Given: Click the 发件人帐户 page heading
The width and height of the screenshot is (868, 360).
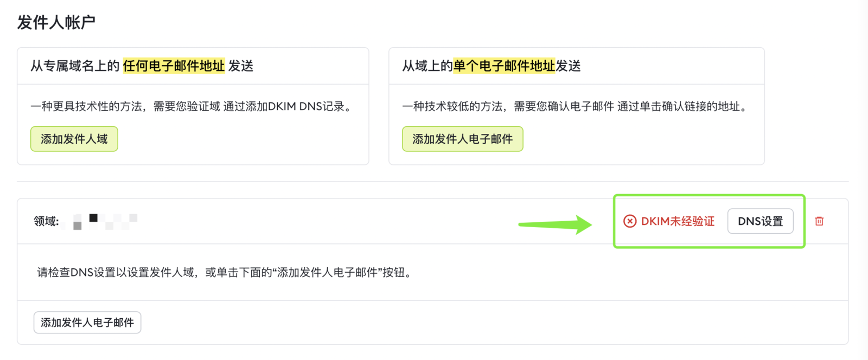Looking at the screenshot, I should [x=56, y=22].
